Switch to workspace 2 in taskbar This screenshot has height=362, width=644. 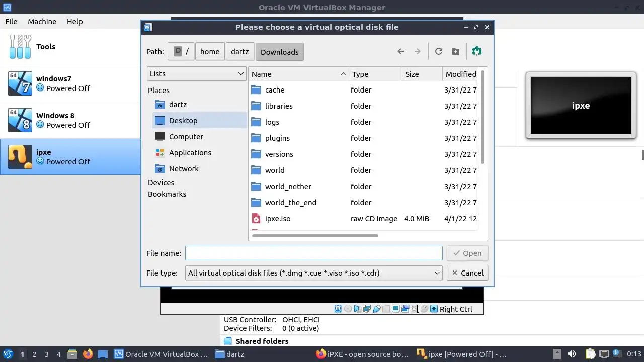click(34, 354)
